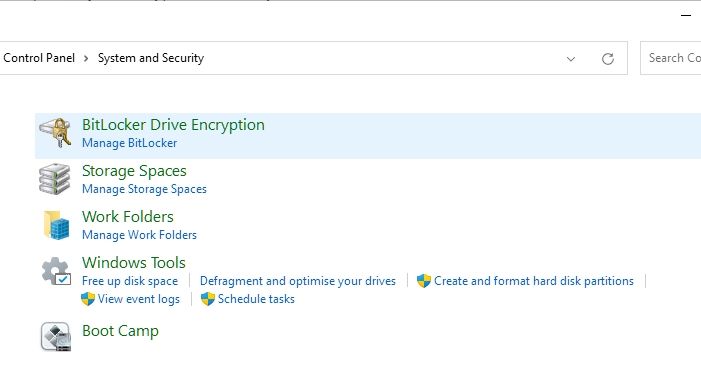Viewport: 701px width, 368px height.
Task: Click shield icon beside Schedule tasks
Action: point(207,299)
